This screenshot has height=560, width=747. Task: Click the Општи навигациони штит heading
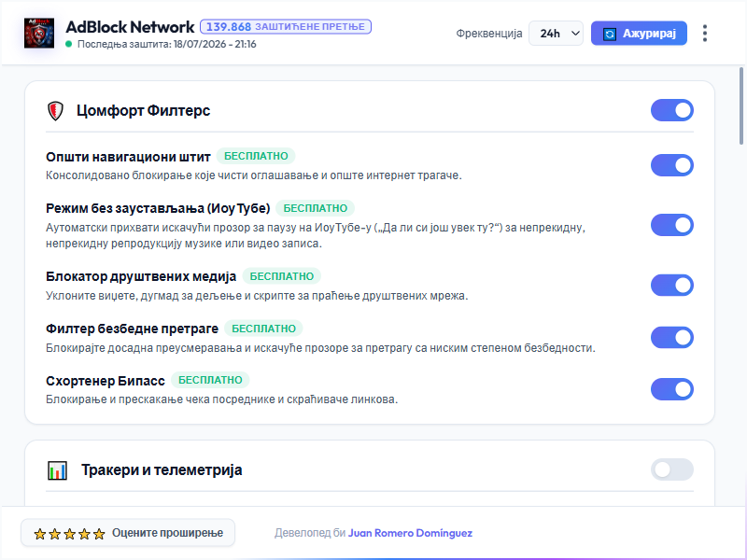tap(128, 157)
